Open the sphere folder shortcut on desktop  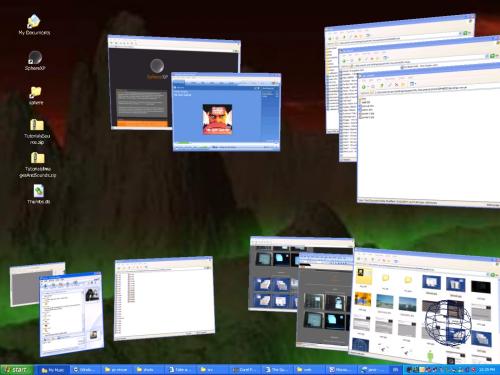pyautogui.click(x=36, y=95)
